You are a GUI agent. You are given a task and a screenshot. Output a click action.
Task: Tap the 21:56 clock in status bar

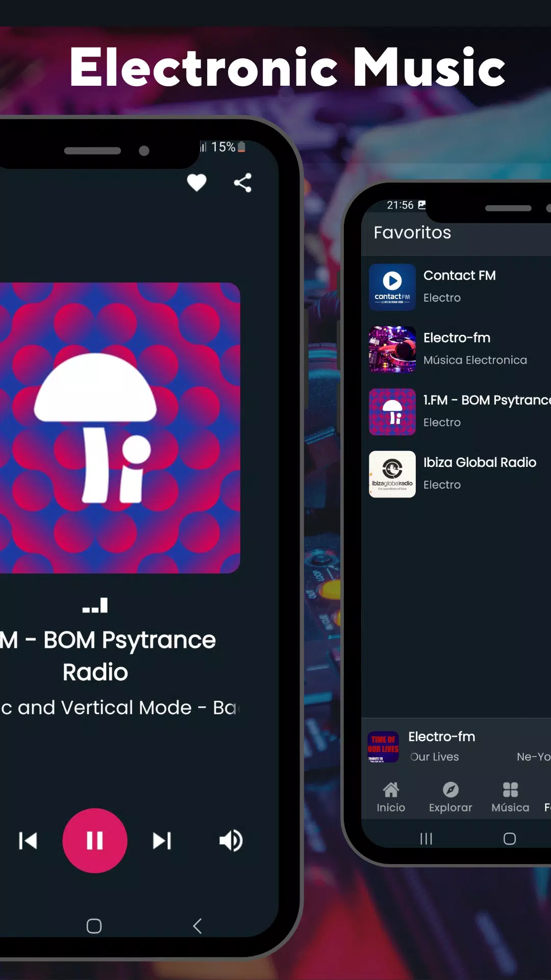point(400,205)
